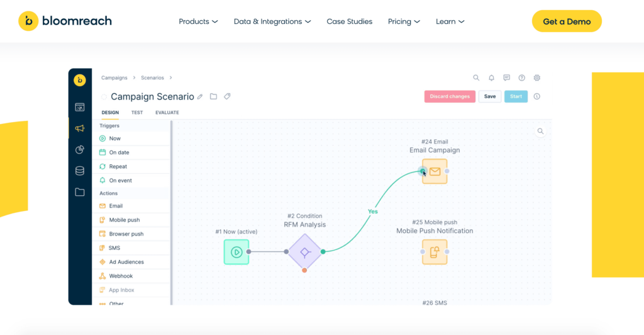
Task: Open the Analytics pie chart sidebar icon
Action: (80, 150)
